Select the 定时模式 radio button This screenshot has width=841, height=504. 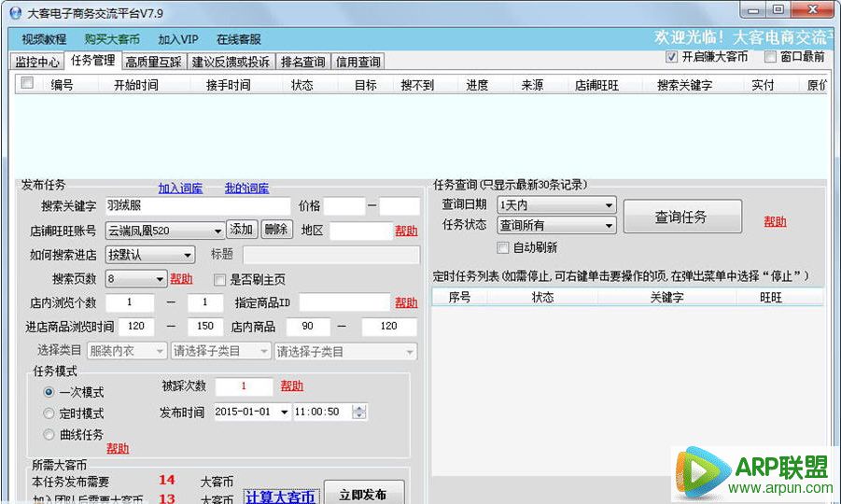coord(49,413)
